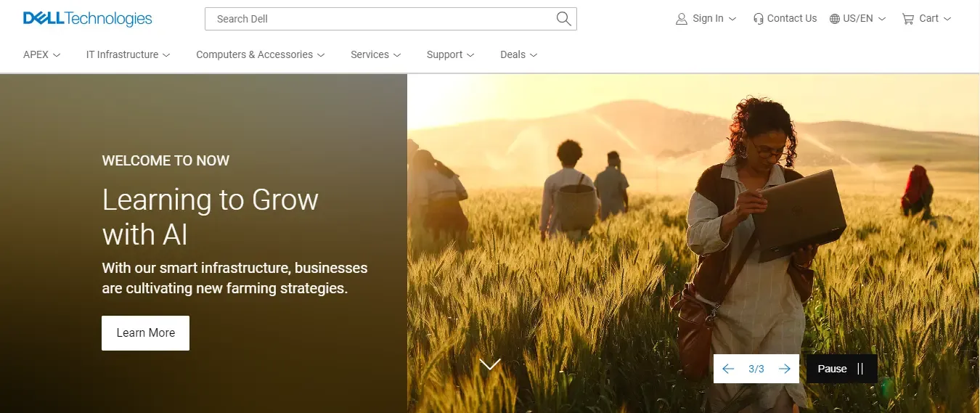Expand the APEX menu
This screenshot has width=980, height=413.
(x=41, y=54)
